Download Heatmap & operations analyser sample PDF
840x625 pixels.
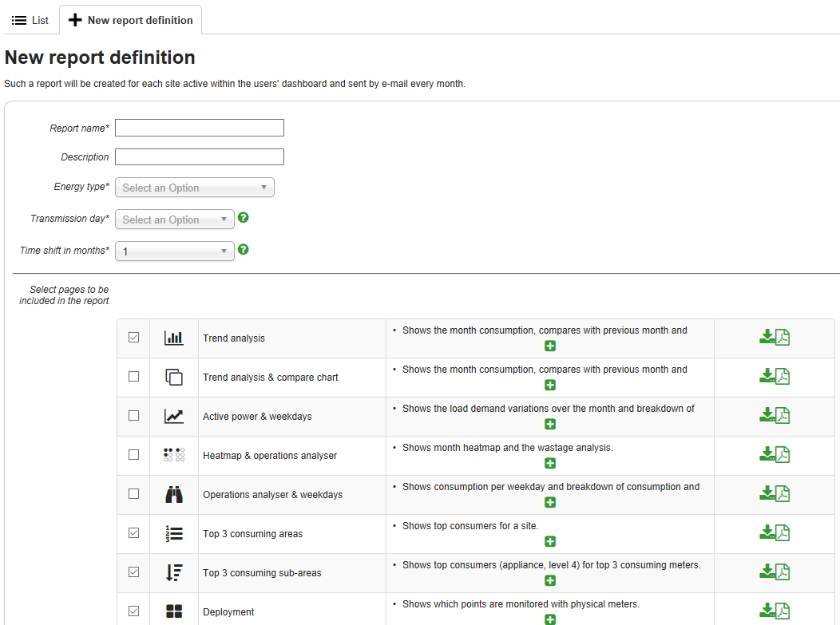[774, 455]
